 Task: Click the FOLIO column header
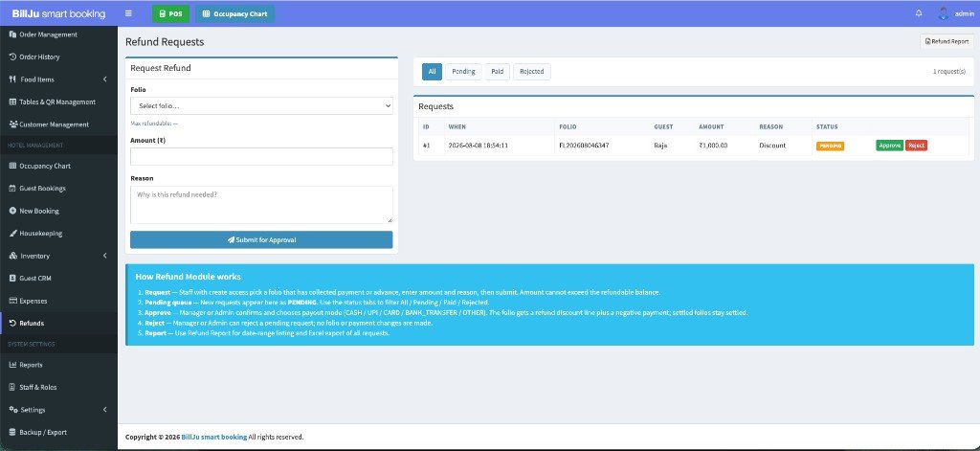pyautogui.click(x=568, y=127)
